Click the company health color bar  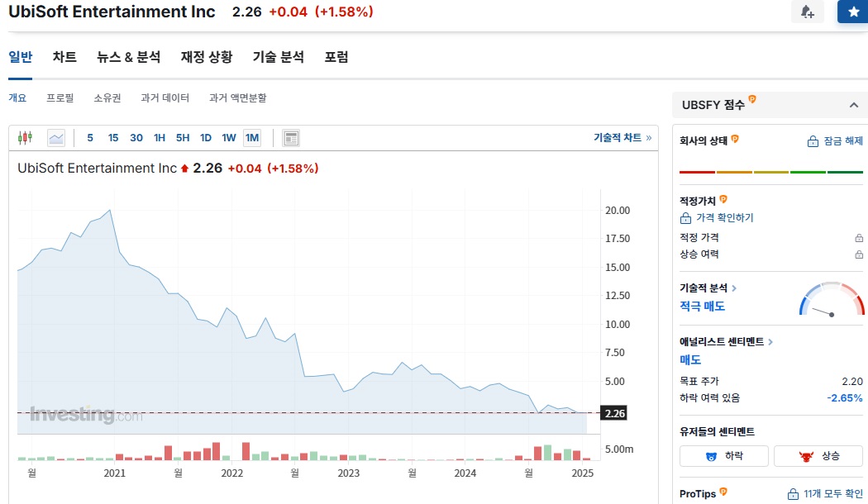point(770,172)
